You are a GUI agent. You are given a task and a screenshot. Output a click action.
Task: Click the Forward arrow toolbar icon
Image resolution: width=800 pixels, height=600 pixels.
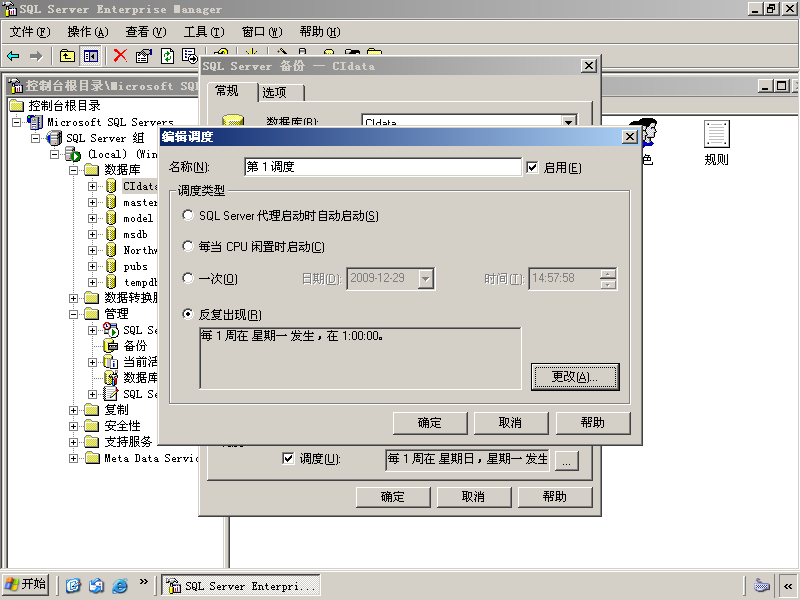(x=36, y=56)
